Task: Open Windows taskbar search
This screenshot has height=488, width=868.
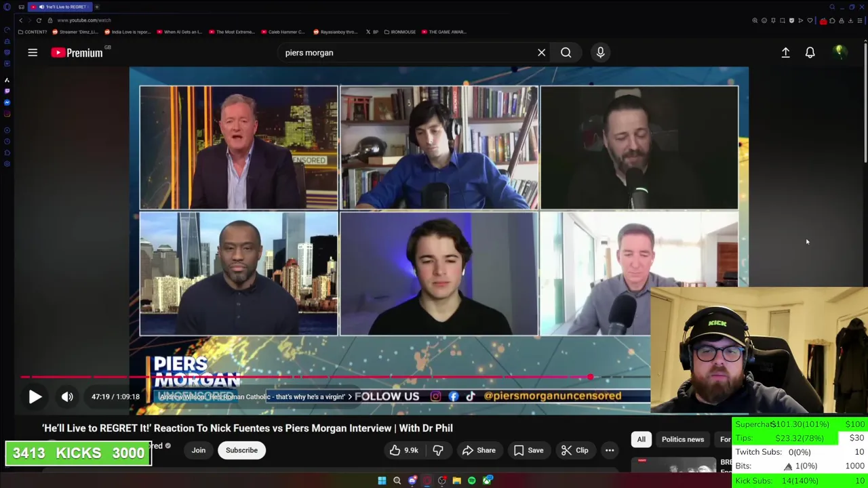Action: [397, 481]
